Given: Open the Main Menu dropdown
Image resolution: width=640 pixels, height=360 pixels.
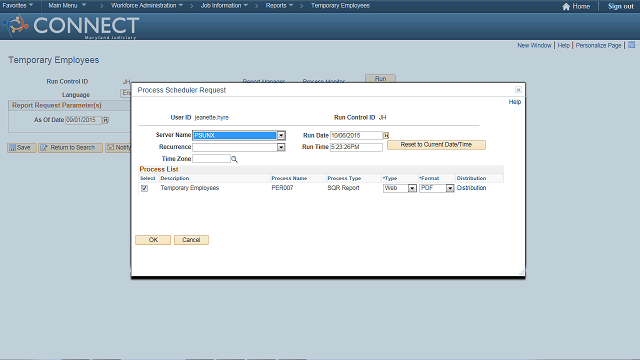Looking at the screenshot, I should tap(67, 5).
